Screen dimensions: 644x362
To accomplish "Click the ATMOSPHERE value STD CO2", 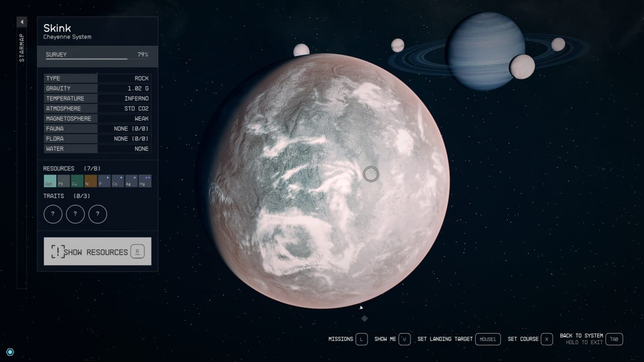I will click(136, 109).
